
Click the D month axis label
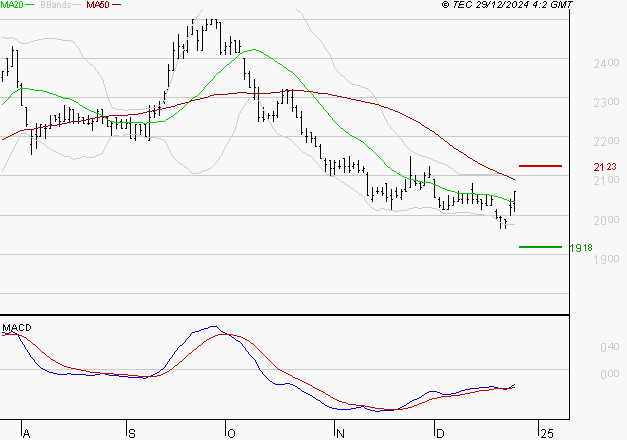click(440, 434)
